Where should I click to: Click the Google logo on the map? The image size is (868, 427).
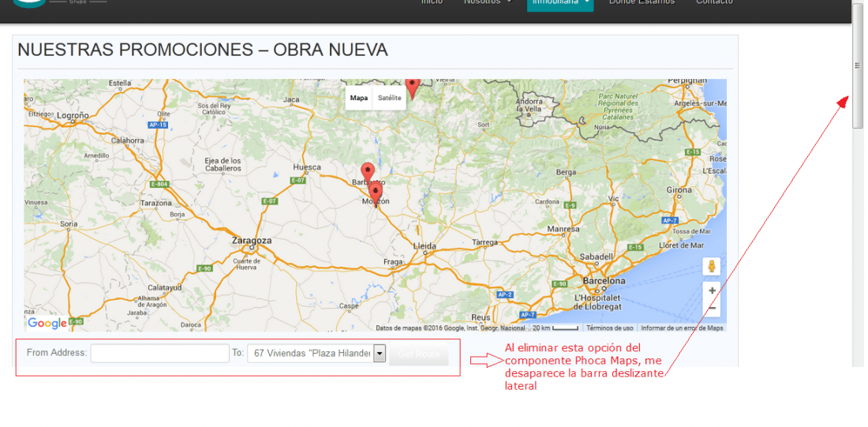coord(47,324)
